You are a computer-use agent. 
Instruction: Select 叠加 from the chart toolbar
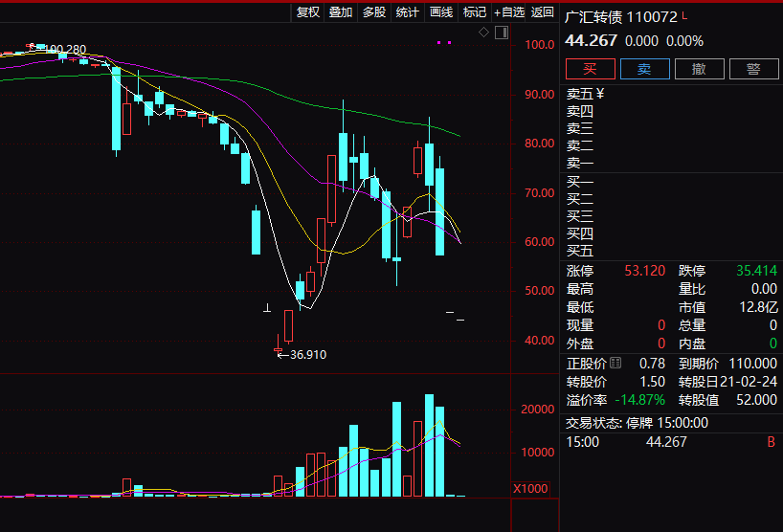pos(341,12)
